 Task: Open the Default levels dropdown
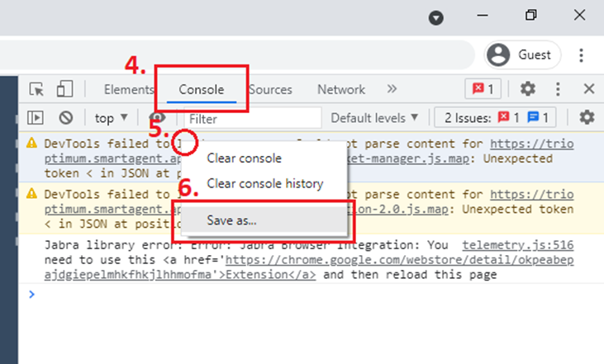coord(374,118)
